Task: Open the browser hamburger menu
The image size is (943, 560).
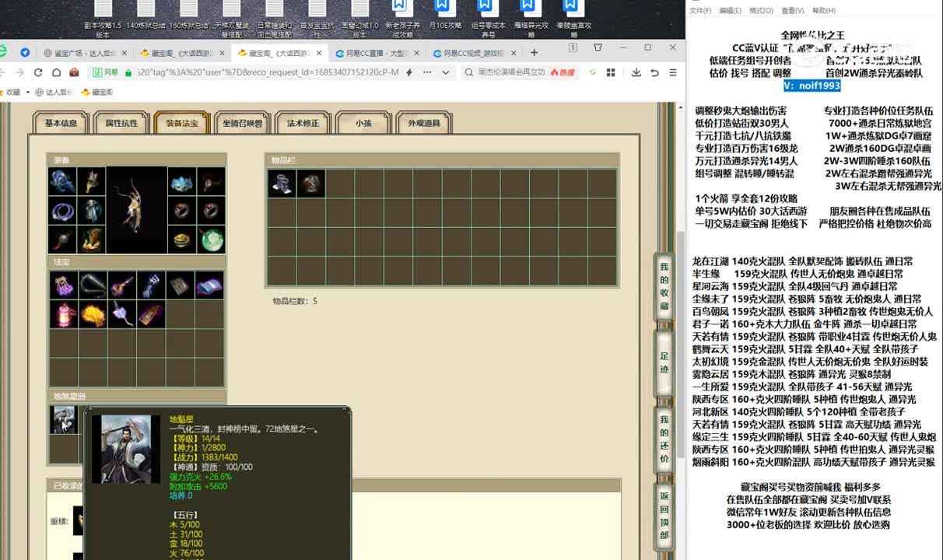Action: pos(673,72)
